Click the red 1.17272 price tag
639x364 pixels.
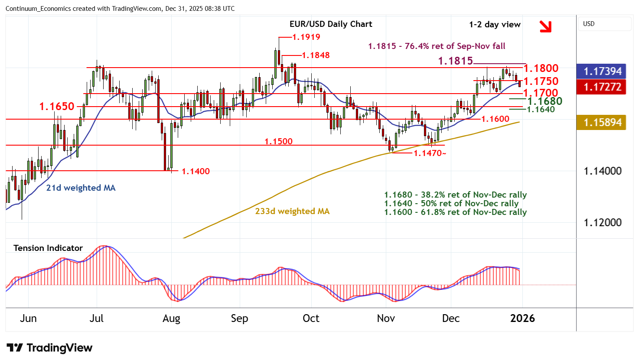pyautogui.click(x=603, y=87)
